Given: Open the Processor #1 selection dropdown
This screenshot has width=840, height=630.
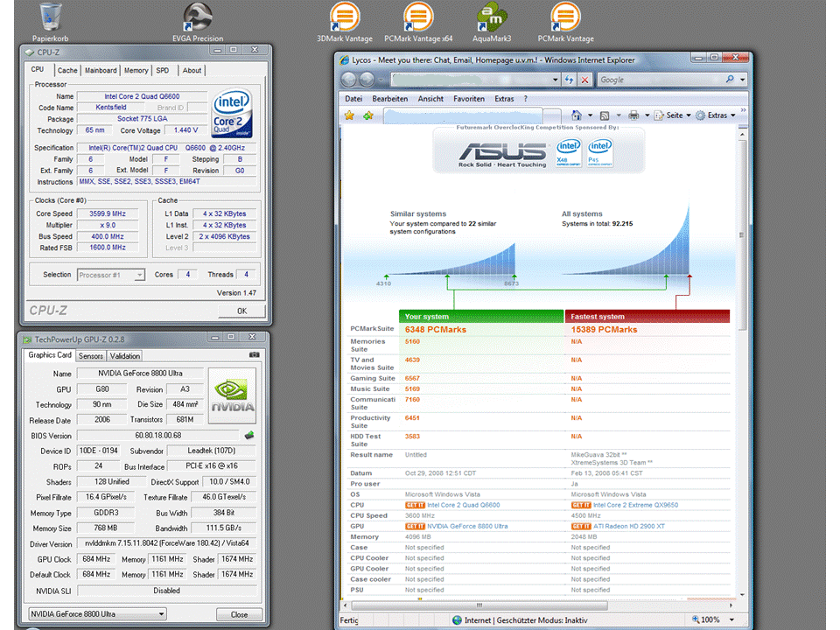Looking at the screenshot, I should [x=110, y=275].
